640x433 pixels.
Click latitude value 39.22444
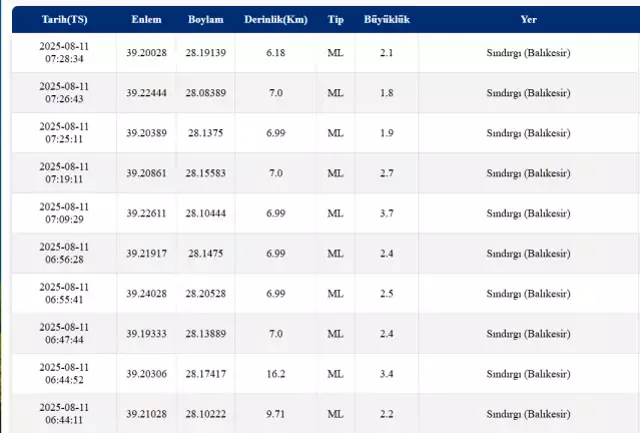(x=146, y=93)
